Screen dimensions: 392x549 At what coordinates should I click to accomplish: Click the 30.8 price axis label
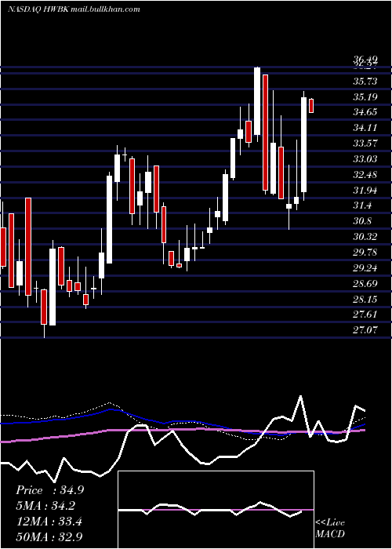[362, 222]
